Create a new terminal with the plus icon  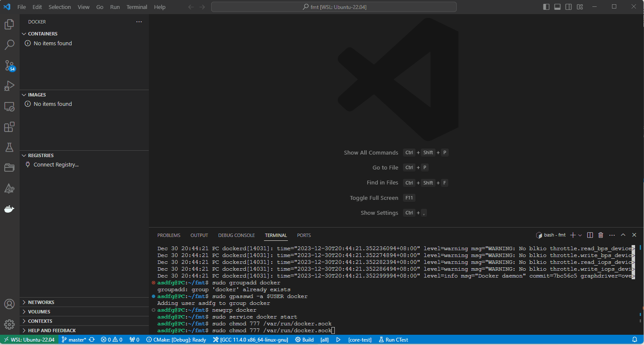click(573, 235)
